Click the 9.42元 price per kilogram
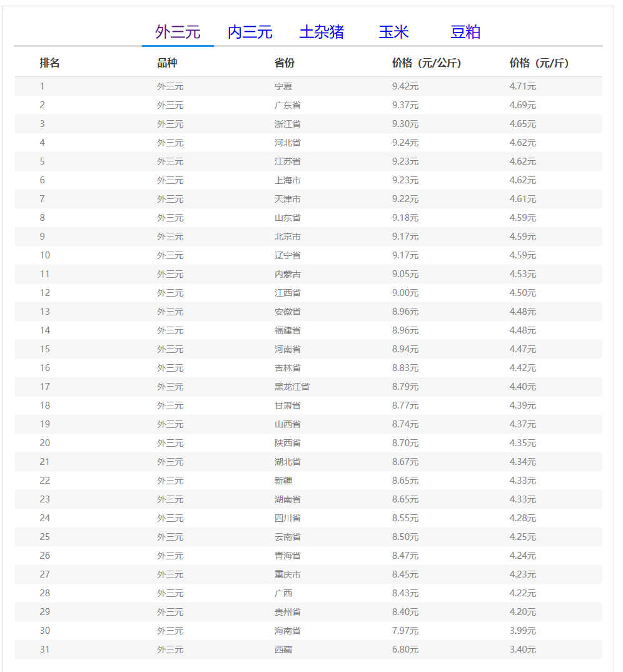The height and width of the screenshot is (672, 623). coord(405,86)
